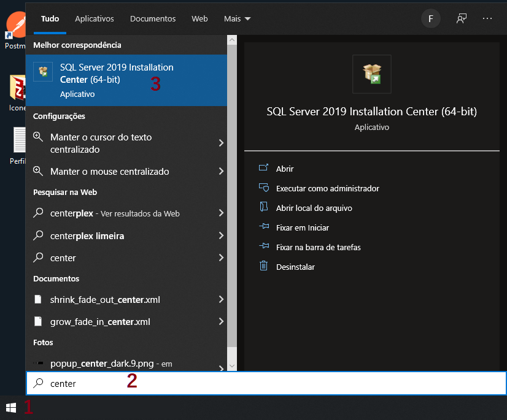507x420 pixels.
Task: Click the Abrir open icon
Action: pos(263,167)
